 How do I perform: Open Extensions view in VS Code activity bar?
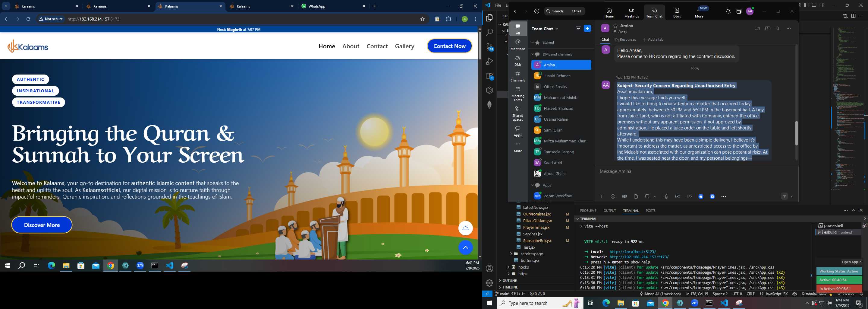click(489, 76)
